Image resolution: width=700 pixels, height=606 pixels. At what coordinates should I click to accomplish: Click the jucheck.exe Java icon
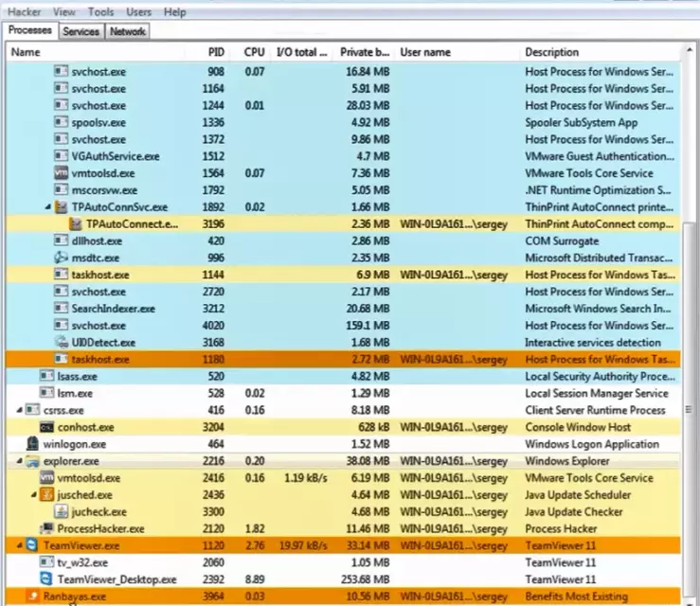[62, 512]
